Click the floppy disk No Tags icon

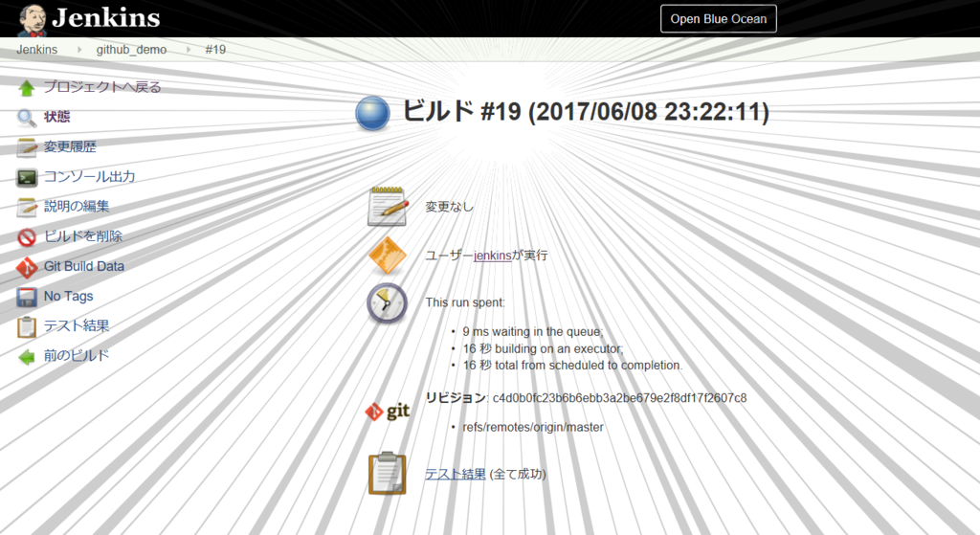pos(26,297)
